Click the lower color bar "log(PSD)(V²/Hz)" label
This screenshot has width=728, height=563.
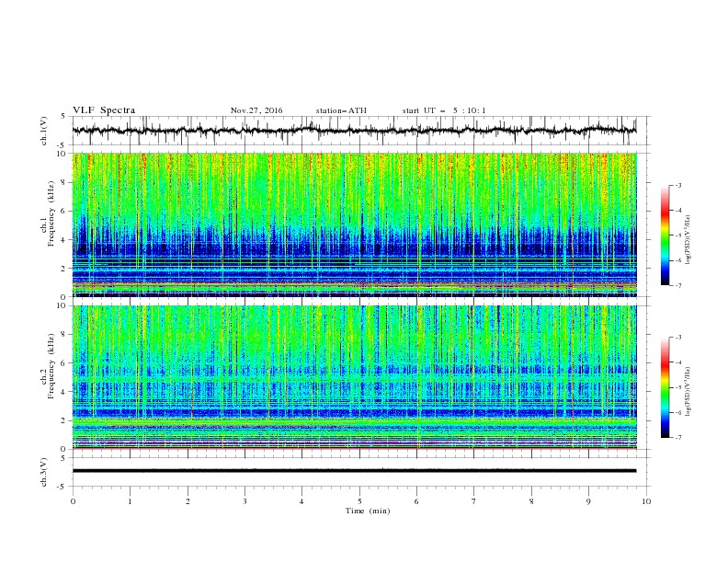[x=688, y=392]
